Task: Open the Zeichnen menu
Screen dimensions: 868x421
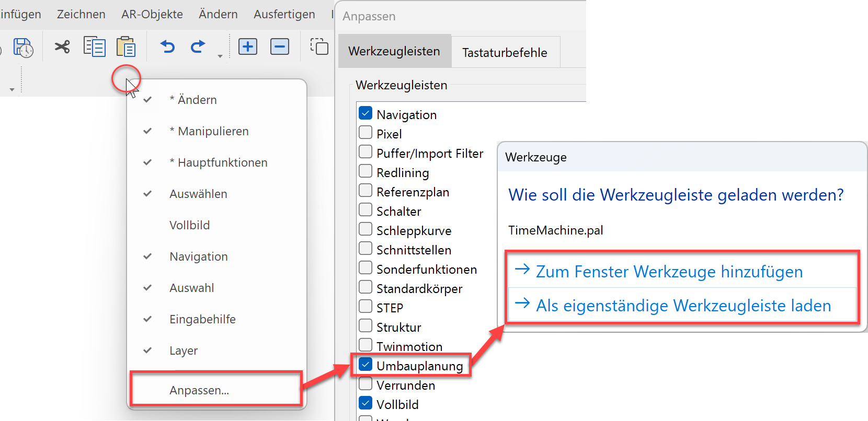Action: pos(81,14)
